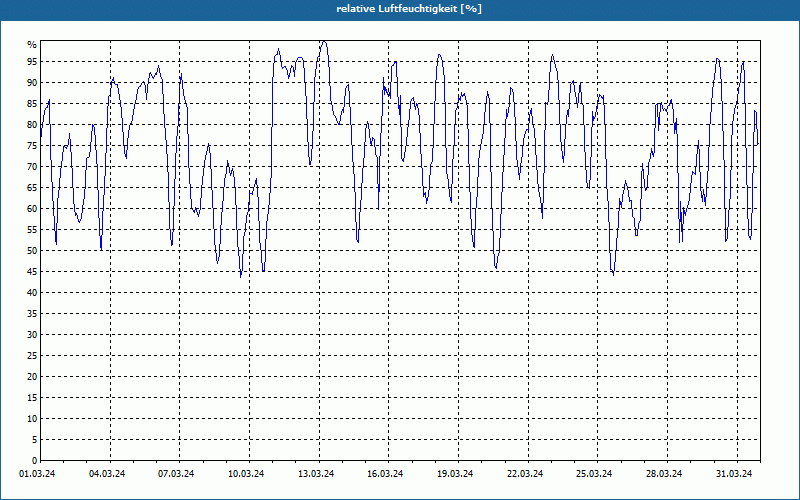This screenshot has height=500, width=800.
Task: Click the 30 value on y-axis
Action: [32, 335]
